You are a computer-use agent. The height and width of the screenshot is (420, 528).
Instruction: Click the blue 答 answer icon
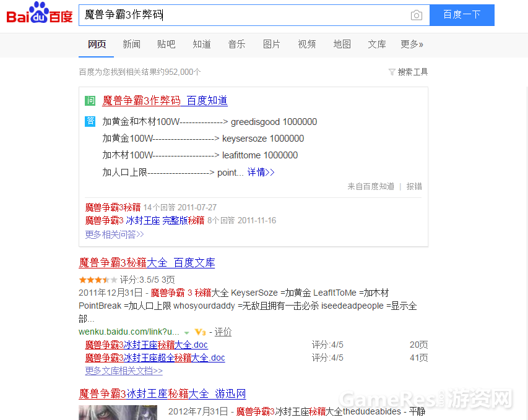coord(90,121)
